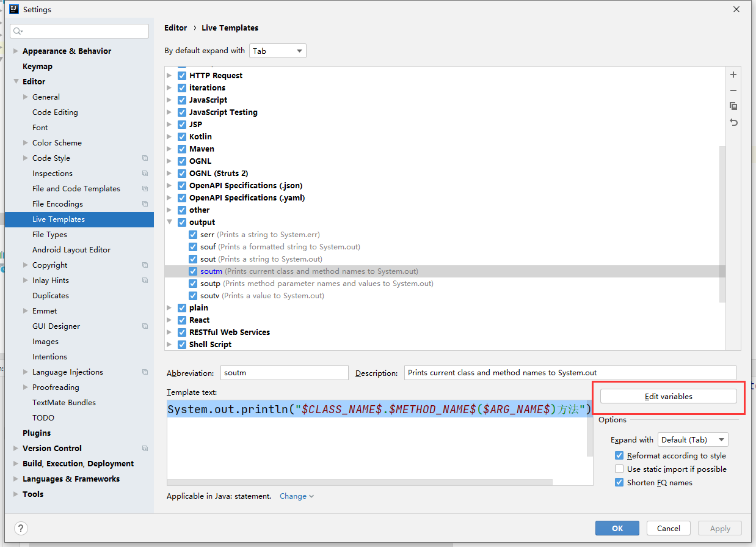Navigate to the Plugins settings page
The height and width of the screenshot is (547, 756).
click(37, 433)
